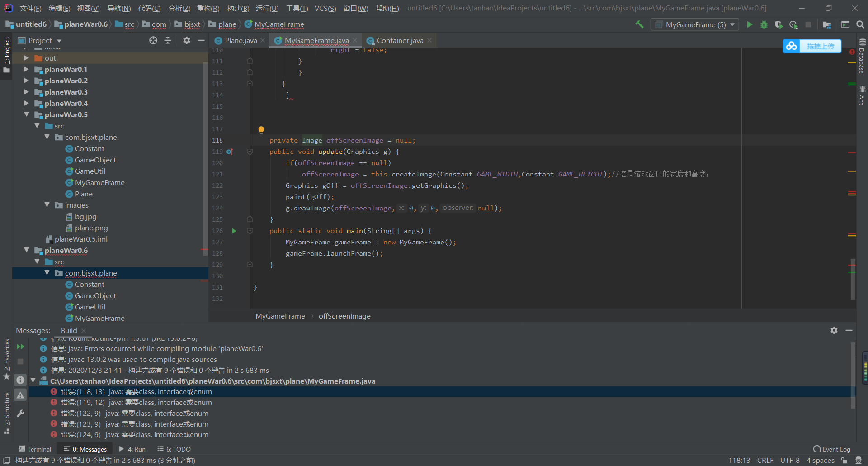
Task: Click the inspector face icon in status bar
Action: click(859, 461)
